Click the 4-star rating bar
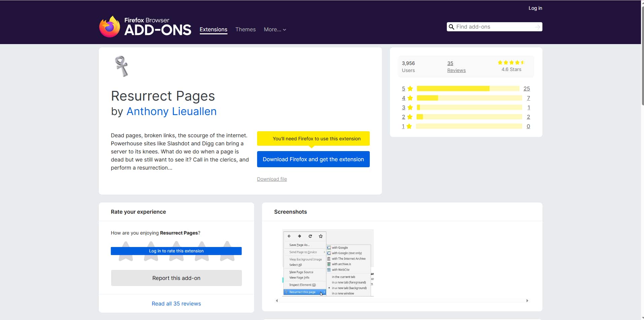Viewport: 644px width, 320px height. [469, 98]
